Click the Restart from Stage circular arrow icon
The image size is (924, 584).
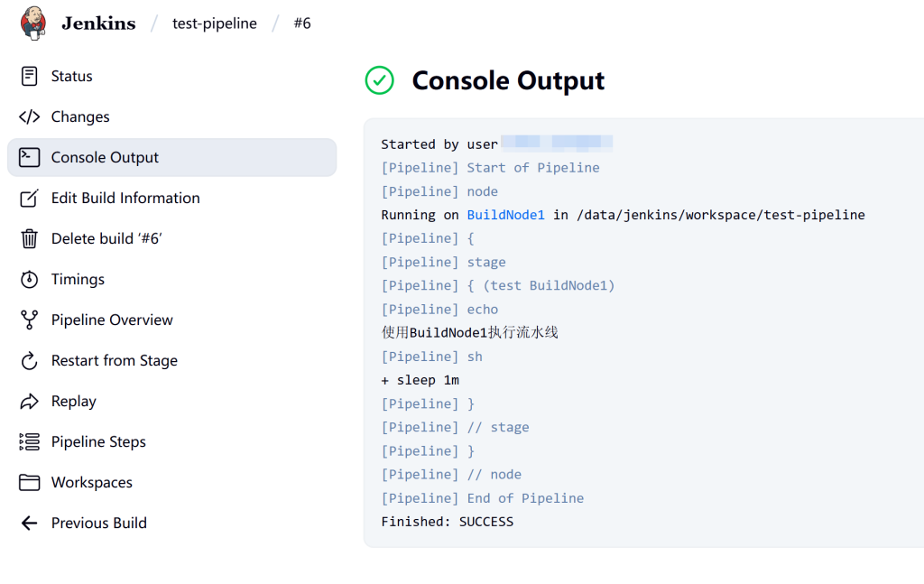30,361
